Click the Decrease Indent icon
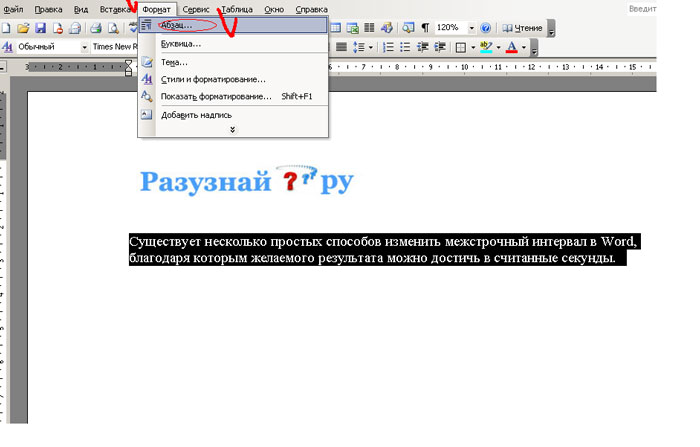700x447 pixels. pyautogui.click(x=422, y=47)
